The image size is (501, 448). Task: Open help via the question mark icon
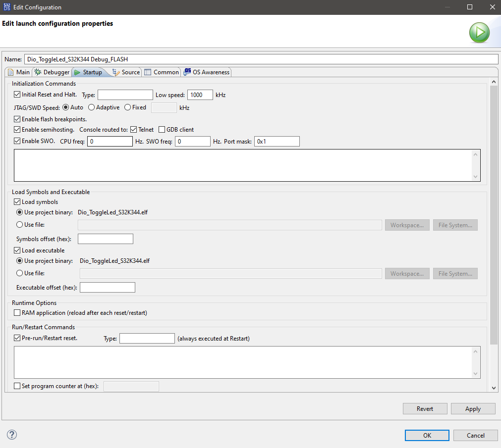tap(11, 434)
